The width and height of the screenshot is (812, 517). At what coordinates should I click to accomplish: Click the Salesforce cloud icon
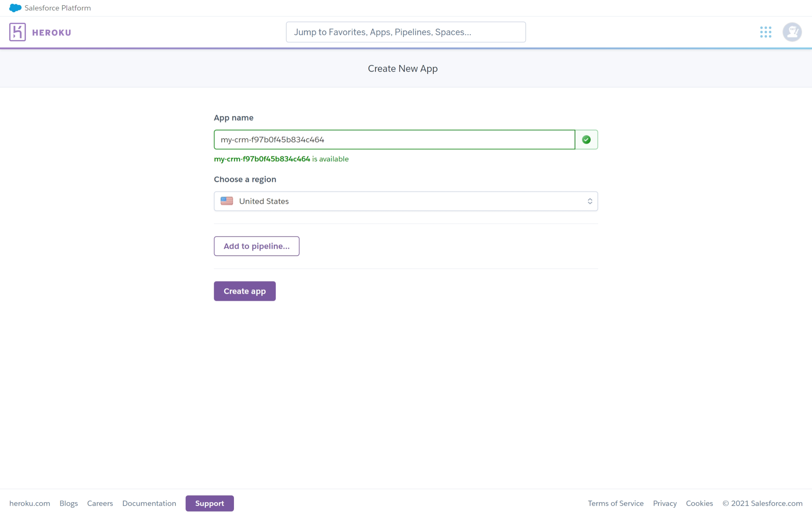(x=15, y=8)
